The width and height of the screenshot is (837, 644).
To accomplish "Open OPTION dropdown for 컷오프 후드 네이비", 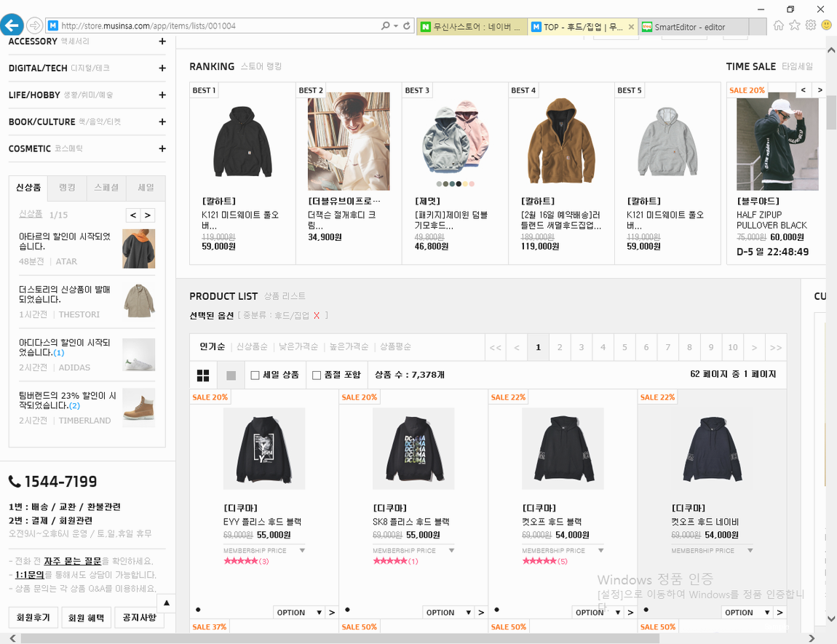I will [747, 613].
